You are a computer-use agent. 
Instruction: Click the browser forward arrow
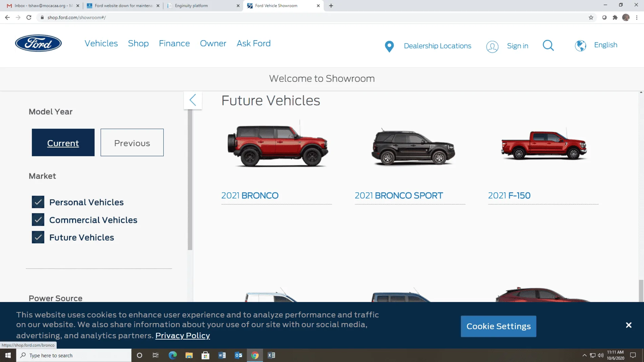(18, 17)
